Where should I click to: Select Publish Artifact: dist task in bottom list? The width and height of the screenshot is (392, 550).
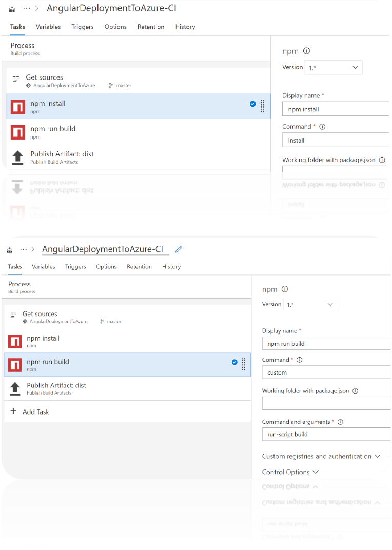pyautogui.click(x=128, y=388)
